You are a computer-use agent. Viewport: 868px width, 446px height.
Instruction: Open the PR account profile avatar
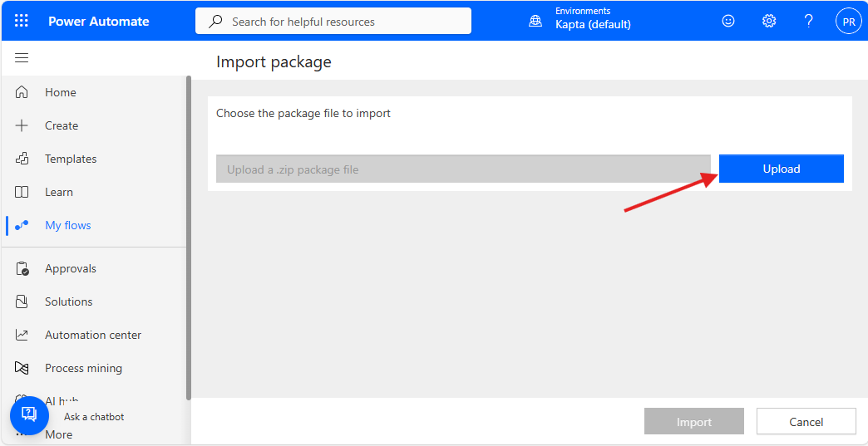click(x=848, y=22)
